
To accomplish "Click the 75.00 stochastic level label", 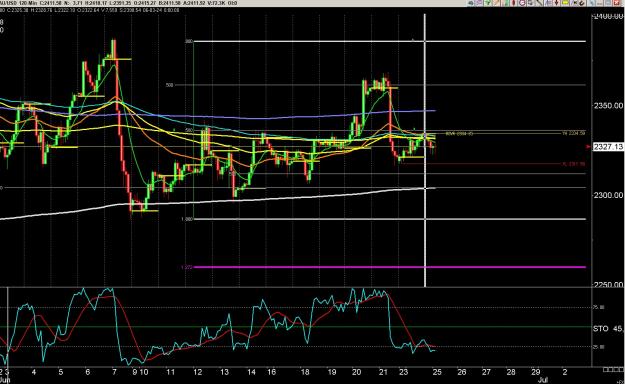I will click(x=599, y=307).
